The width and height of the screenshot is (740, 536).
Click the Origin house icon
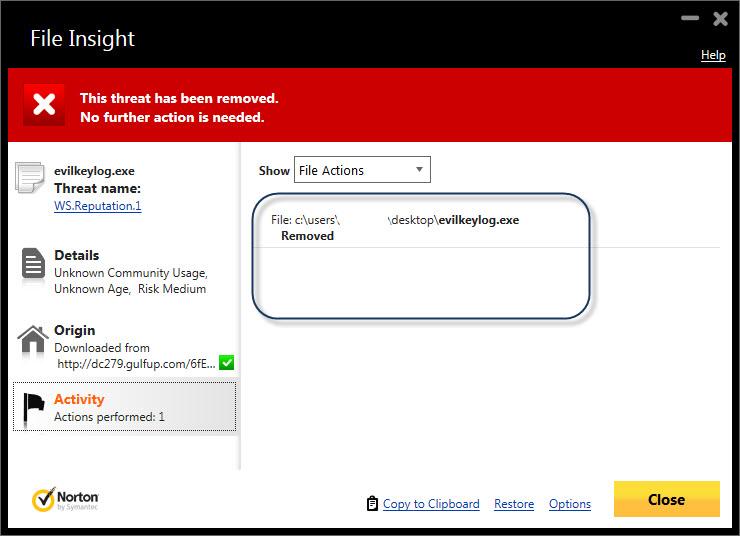33,339
